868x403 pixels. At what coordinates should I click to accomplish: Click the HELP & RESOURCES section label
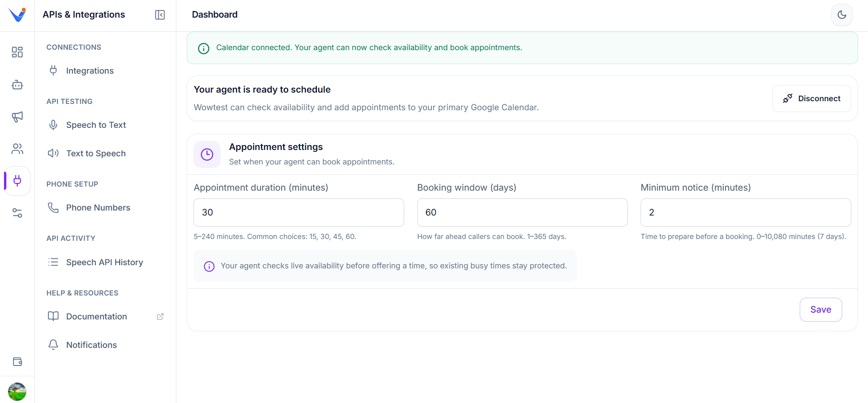(82, 293)
